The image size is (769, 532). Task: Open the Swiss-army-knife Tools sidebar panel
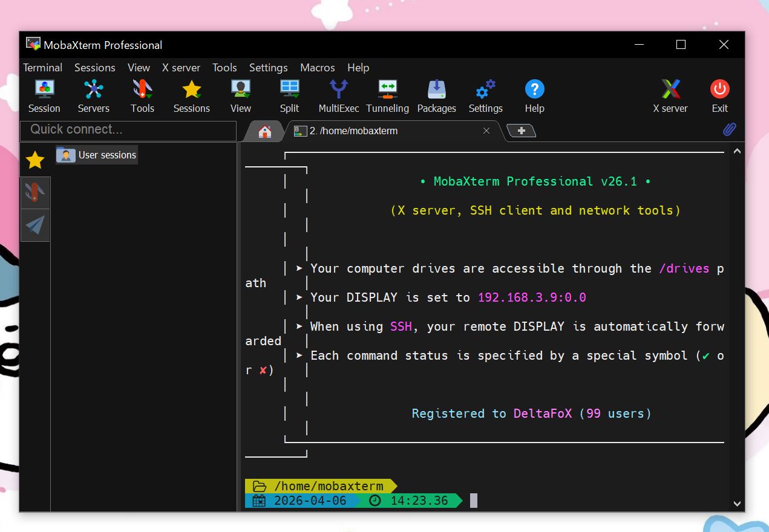(x=34, y=192)
